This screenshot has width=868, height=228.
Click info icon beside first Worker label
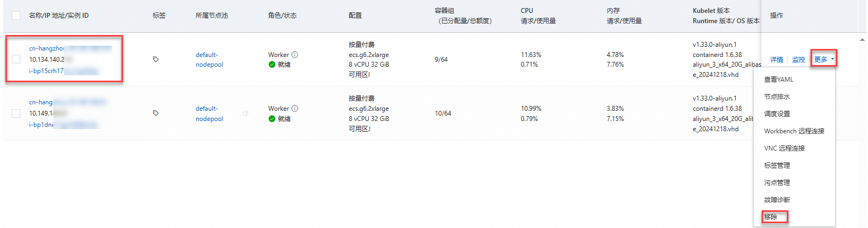[295, 55]
